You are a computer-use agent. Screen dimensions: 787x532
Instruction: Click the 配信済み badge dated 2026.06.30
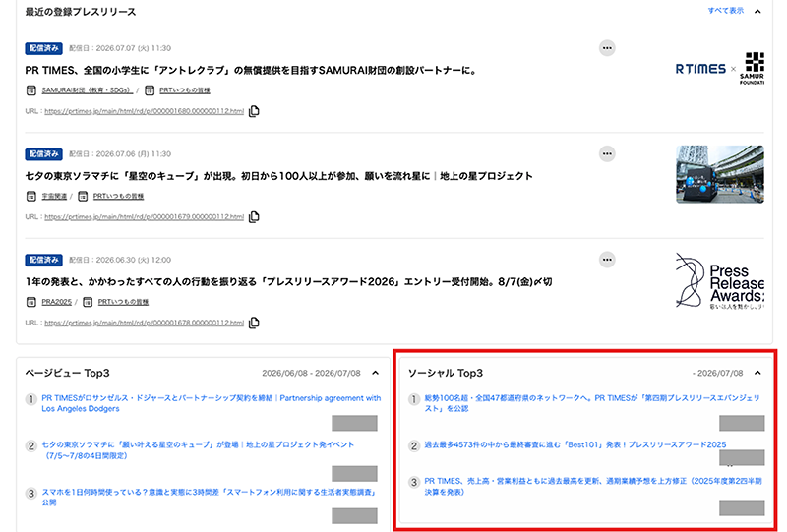[43, 260]
